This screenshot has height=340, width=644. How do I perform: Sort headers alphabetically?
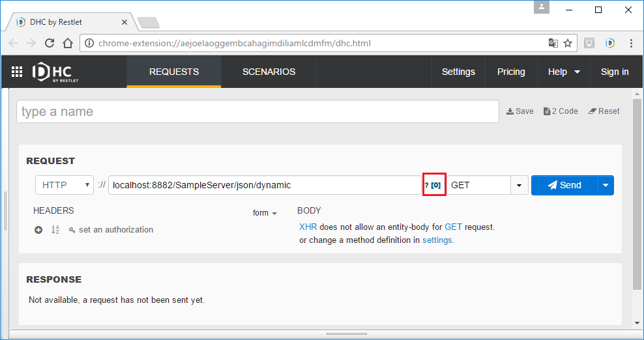55,230
